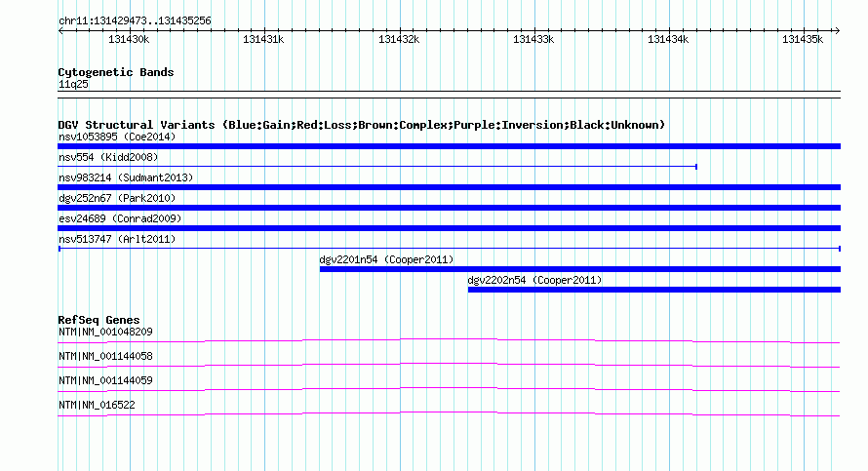Viewport: 868px width, 471px height.
Task: Open the esv24689 (Conrad2009) variant label
Action: coord(120,218)
